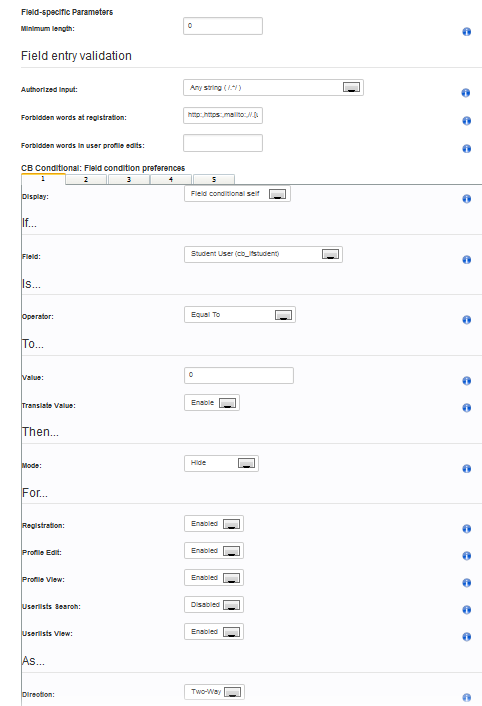Click info icon for Operator row
Screen dimensions: 482x706
point(467,320)
